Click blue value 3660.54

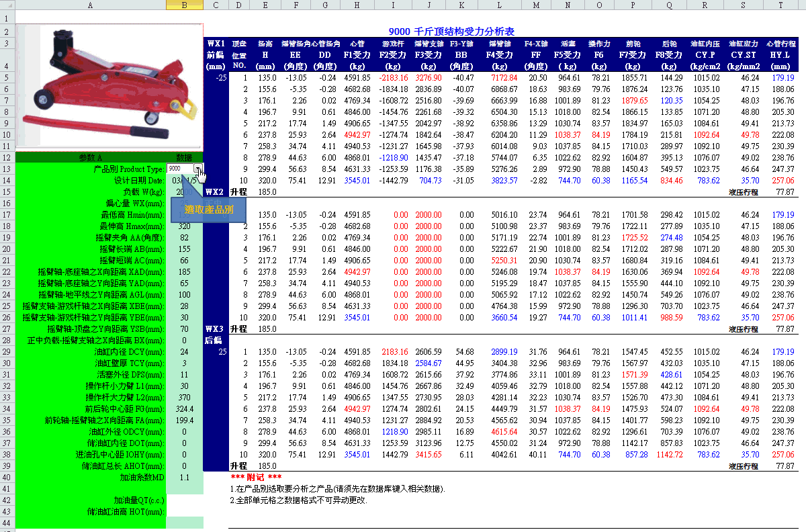tap(504, 317)
